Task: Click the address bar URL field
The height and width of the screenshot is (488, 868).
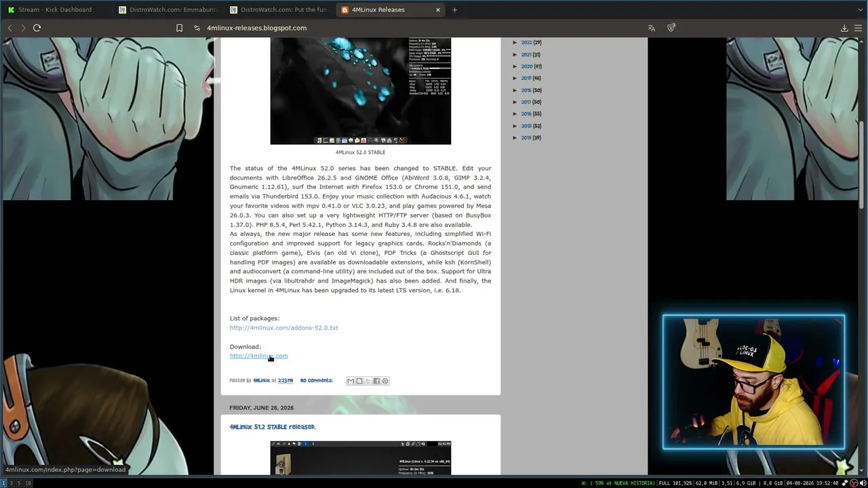Action: tap(256, 28)
